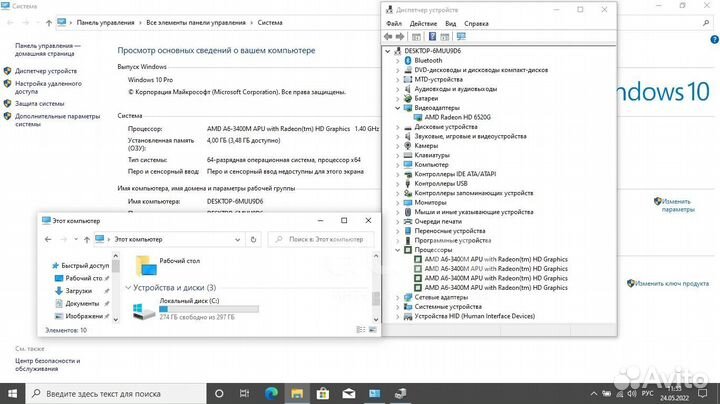The image size is (720, 404).
Task: Select the first AMD A6-3400M APU processor entry
Action: tap(496, 259)
